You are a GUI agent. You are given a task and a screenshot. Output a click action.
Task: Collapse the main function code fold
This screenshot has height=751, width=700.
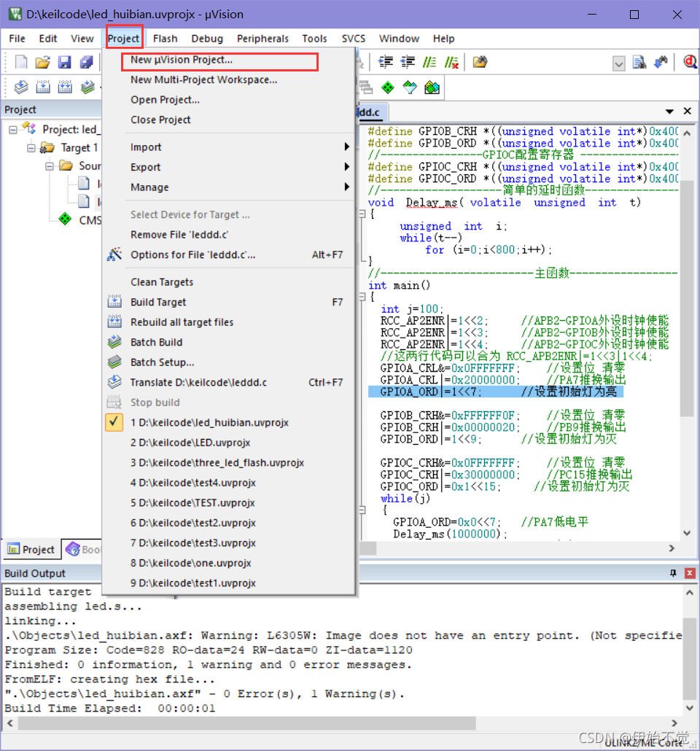pyautogui.click(x=362, y=297)
